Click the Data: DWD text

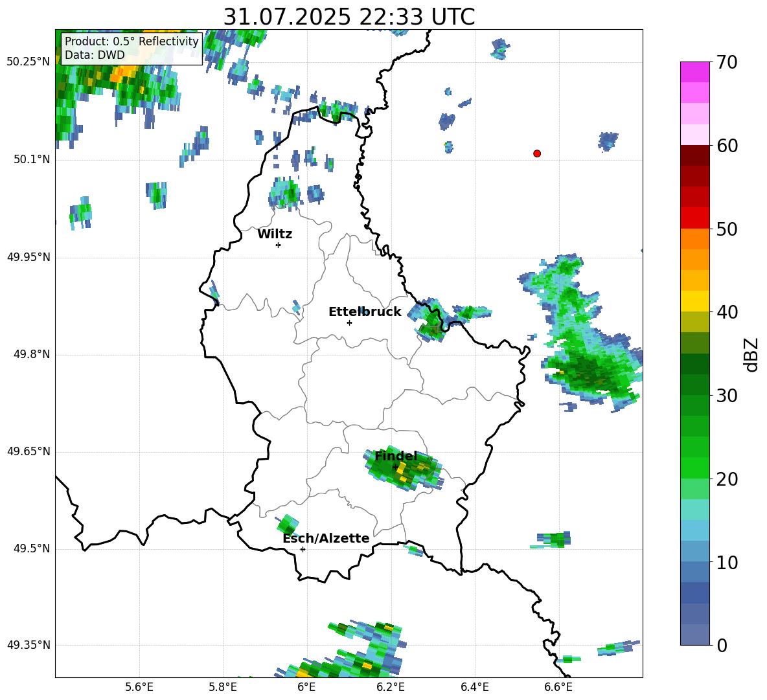point(95,55)
